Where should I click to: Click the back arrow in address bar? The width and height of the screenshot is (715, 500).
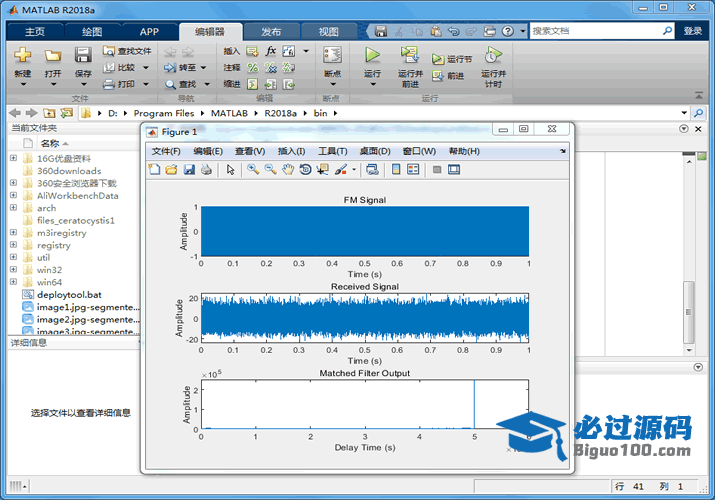click(x=15, y=113)
